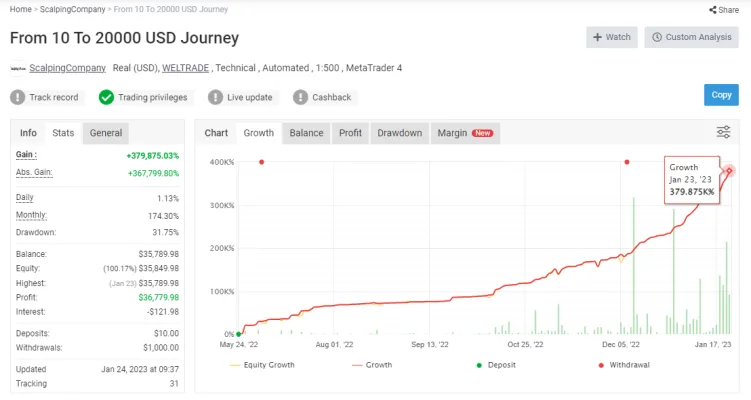751x400 pixels.
Task: Open the WELTRADE broker link
Action: coord(185,68)
